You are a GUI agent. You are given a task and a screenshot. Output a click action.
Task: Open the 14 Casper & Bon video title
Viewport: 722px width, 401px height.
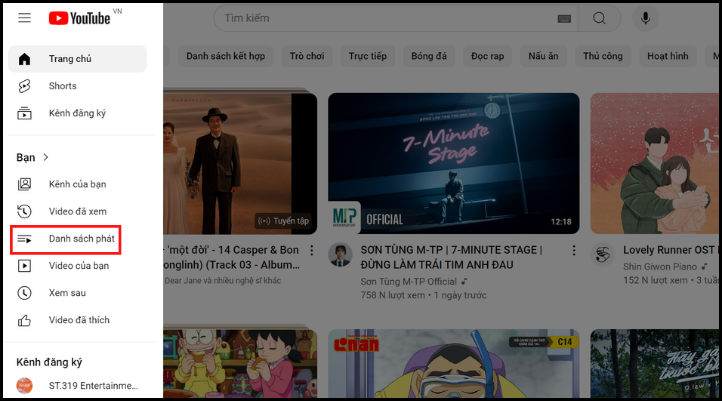coord(233,257)
